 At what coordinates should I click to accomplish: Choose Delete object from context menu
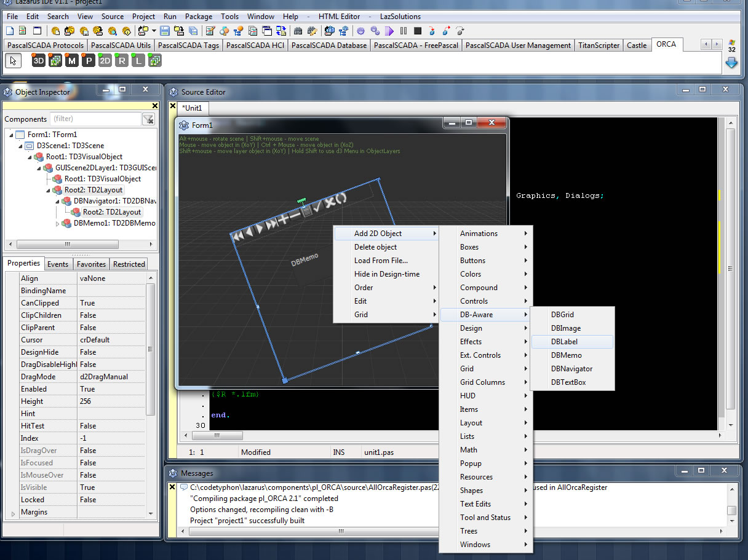coord(386,247)
